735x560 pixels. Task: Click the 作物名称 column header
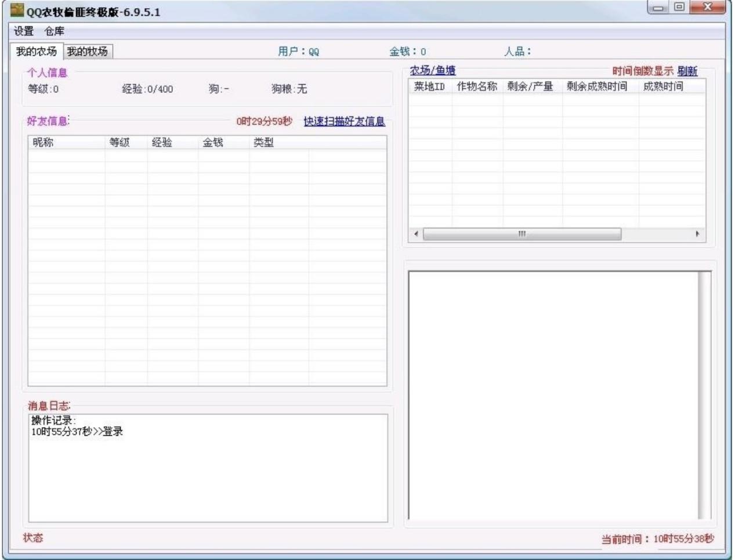click(477, 86)
